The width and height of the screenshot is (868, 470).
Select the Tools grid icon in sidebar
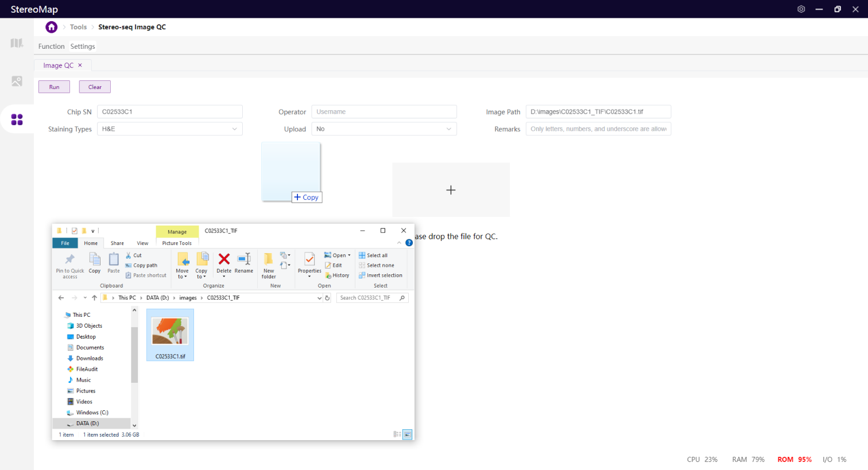[17, 119]
